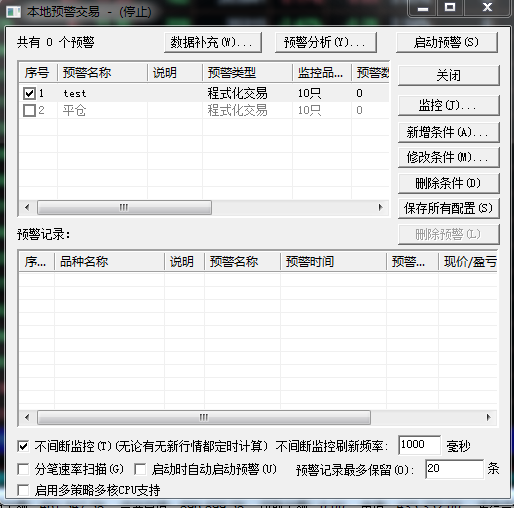Image resolution: width=514 pixels, height=508 pixels.
Task: Click 预警名称 header in records table
Action: (x=242, y=262)
